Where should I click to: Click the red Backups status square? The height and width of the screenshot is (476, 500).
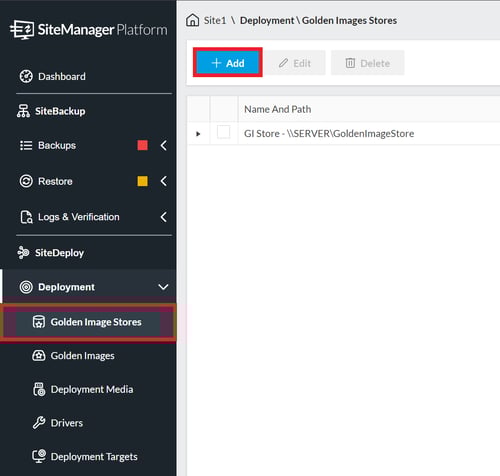(x=143, y=145)
